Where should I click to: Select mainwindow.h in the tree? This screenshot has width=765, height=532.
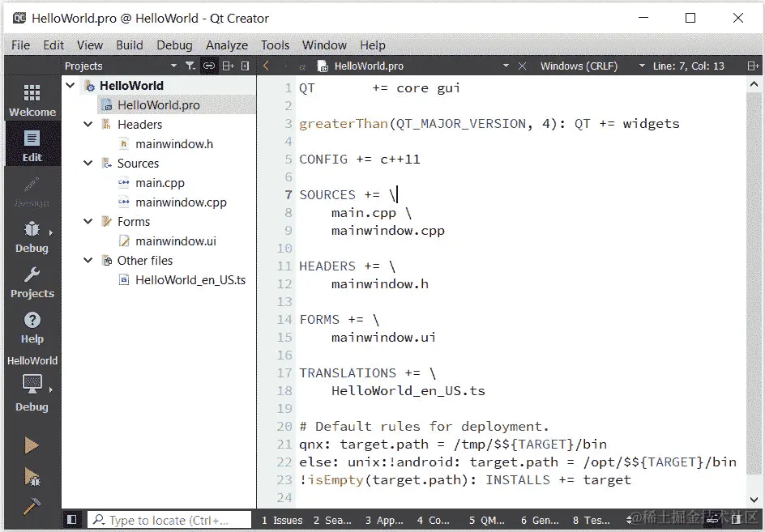point(174,144)
